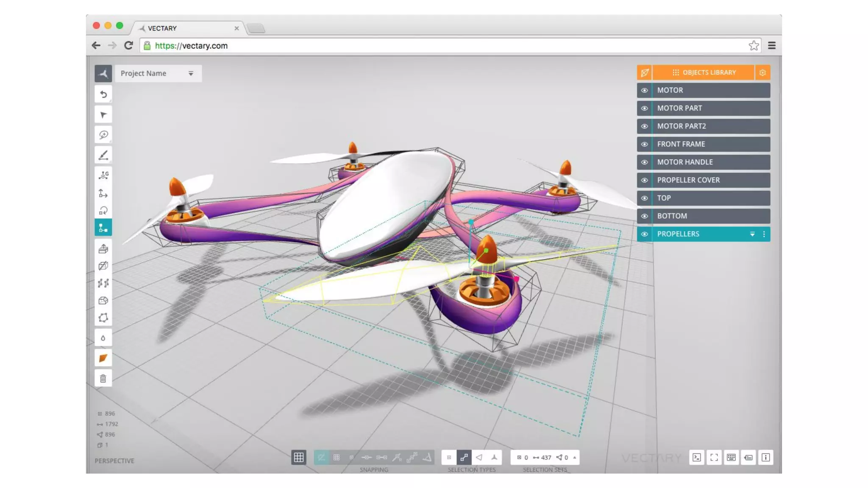Expand the selection sets arrow

click(x=575, y=457)
